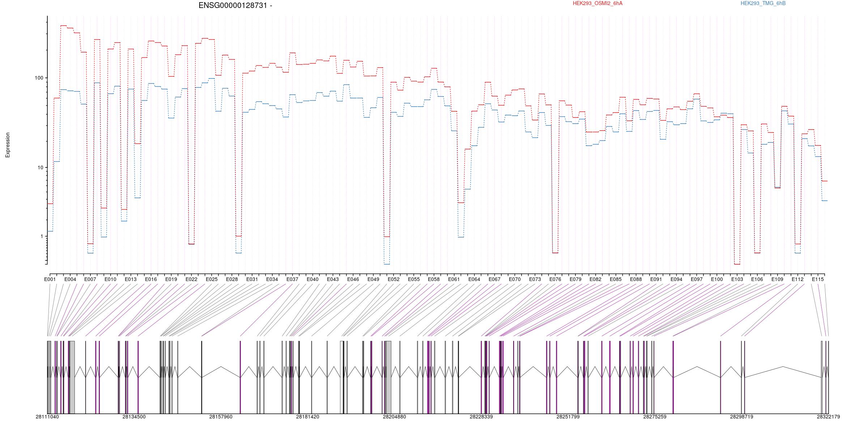Click exon label E046

(x=353, y=279)
